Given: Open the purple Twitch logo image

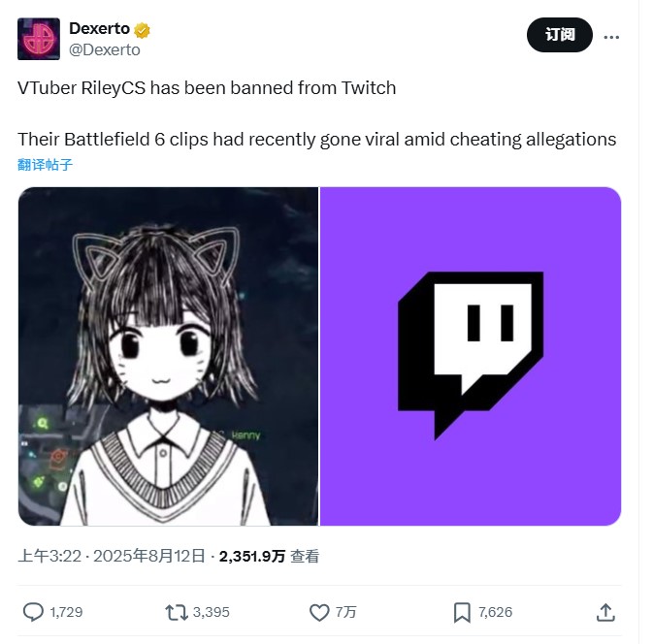Looking at the screenshot, I should point(471,356).
